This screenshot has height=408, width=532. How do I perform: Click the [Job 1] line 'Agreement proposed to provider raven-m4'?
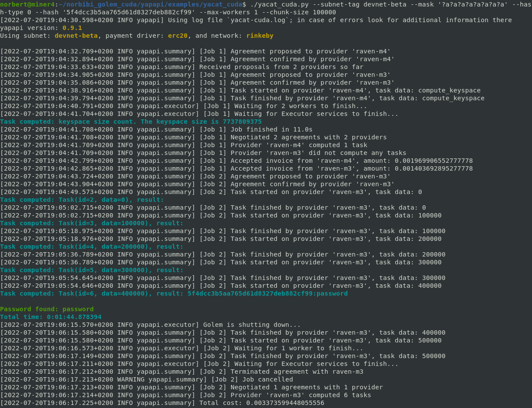195,51
